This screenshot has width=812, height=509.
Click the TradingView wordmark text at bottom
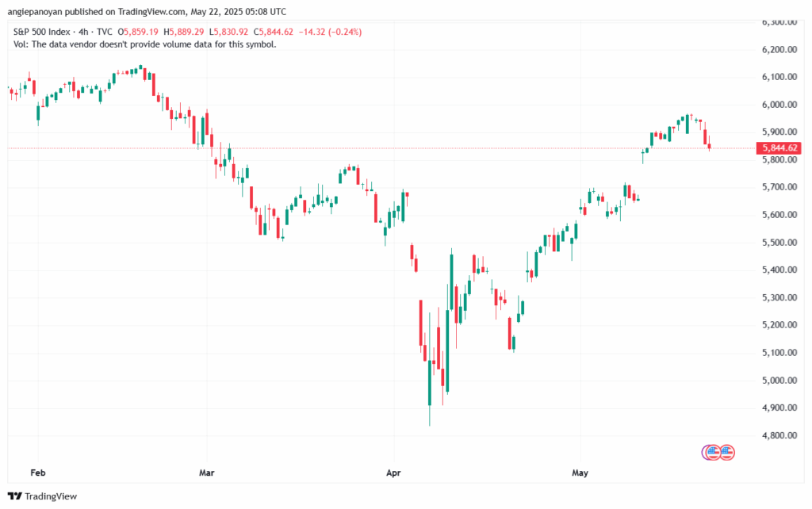51,496
